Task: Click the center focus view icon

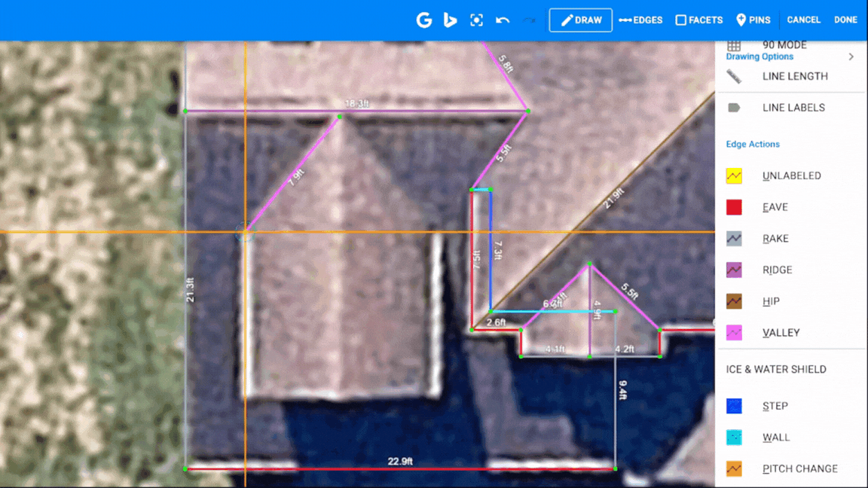Action: 476,20
